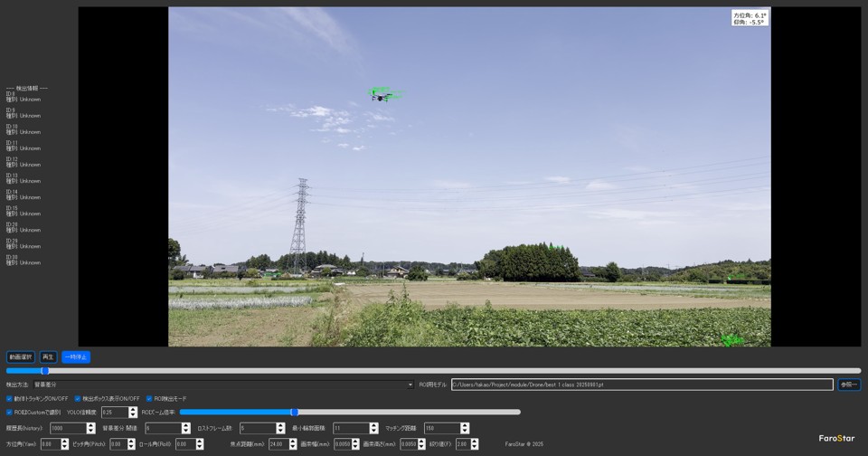Click the ROI model file path field
Image resolution: width=868 pixels, height=456 pixels.
[641, 385]
